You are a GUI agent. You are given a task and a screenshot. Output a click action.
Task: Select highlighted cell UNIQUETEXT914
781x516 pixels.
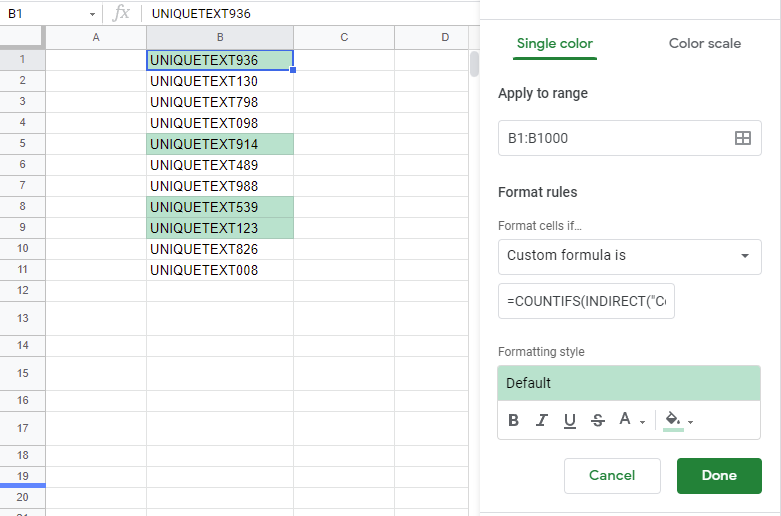coord(220,144)
